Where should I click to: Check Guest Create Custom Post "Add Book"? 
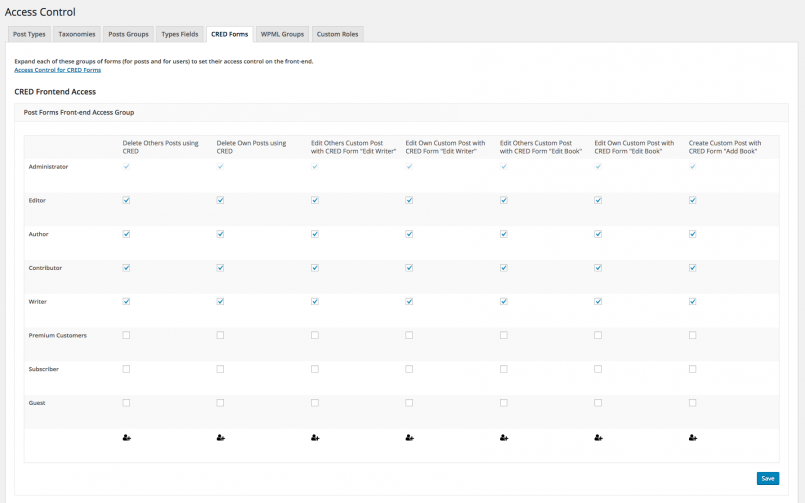(x=693, y=403)
